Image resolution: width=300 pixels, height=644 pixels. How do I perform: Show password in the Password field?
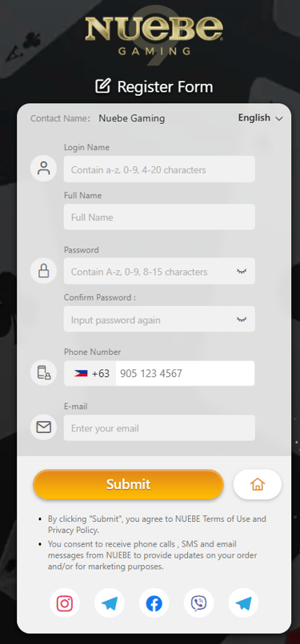coord(242,271)
